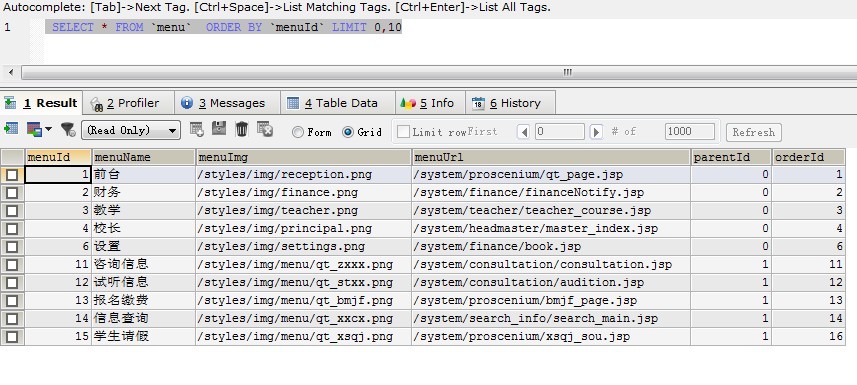Enable the Limit row checkbox
This screenshot has height=385, width=857.
403,131
